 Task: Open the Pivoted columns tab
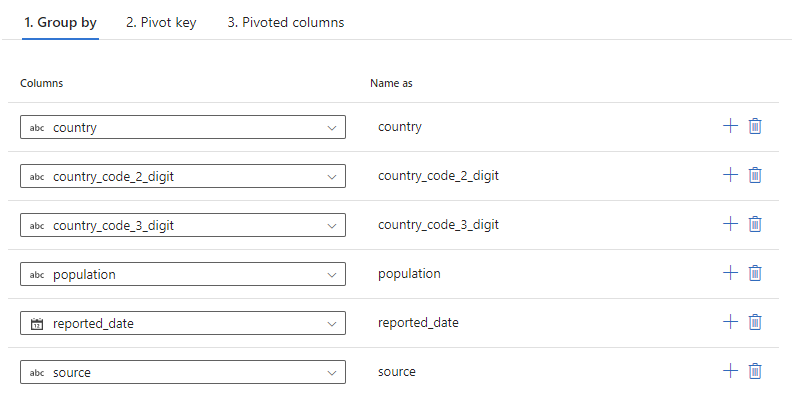click(285, 22)
